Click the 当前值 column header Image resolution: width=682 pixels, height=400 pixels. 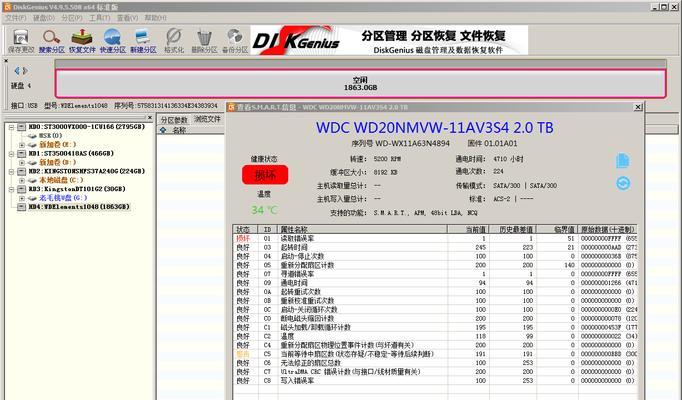coord(468,229)
